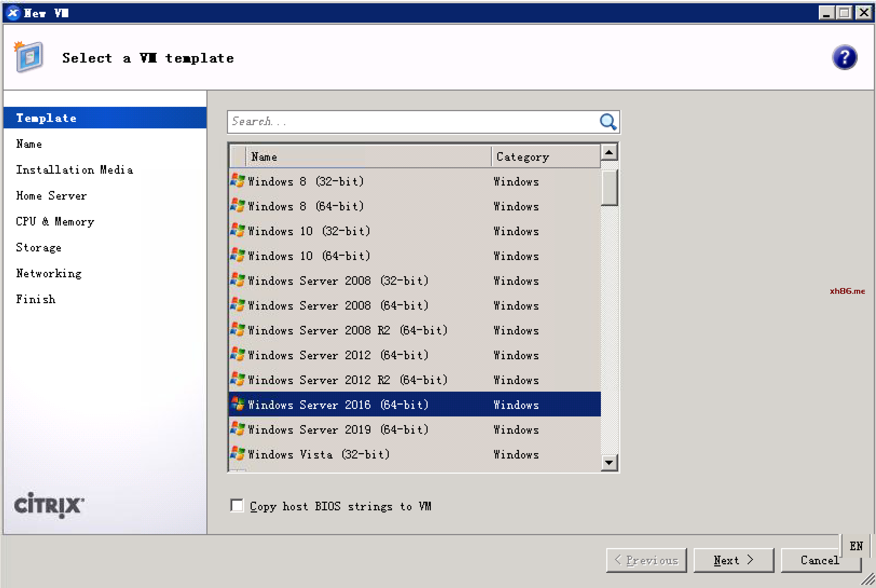Select Windows Server 2016 (64-bit) name
This screenshot has height=588, width=876.
point(338,405)
